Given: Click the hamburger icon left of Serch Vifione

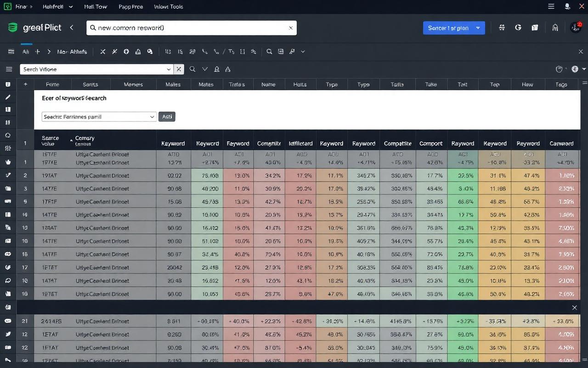Looking at the screenshot, I should click(x=9, y=69).
